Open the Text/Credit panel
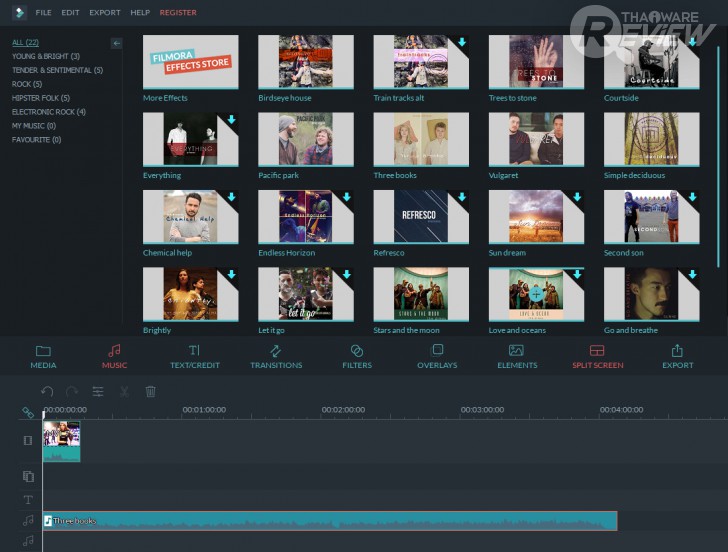The height and width of the screenshot is (552, 728). click(x=195, y=357)
